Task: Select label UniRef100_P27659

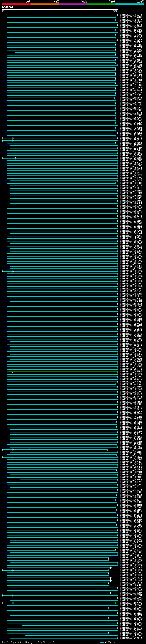Action: (131, 236)
